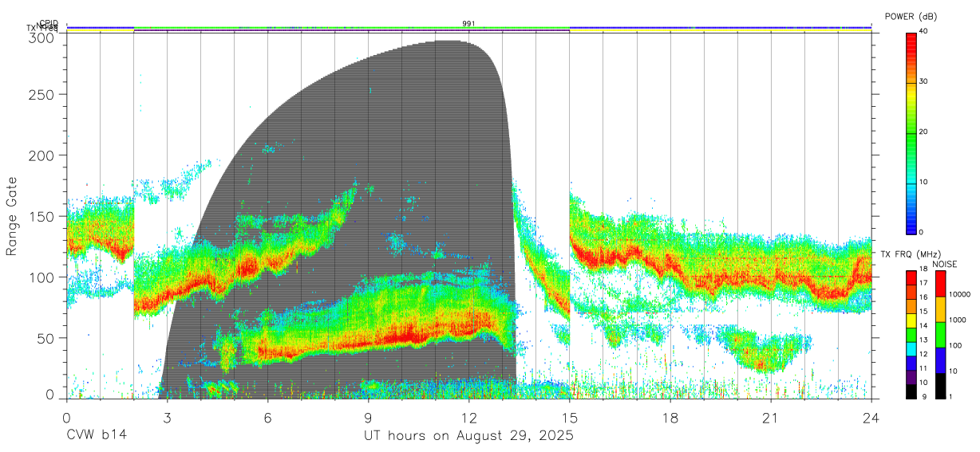Click the blue 10–100 segment of NOISE bar
The width and height of the screenshot is (980, 452).
941,360
